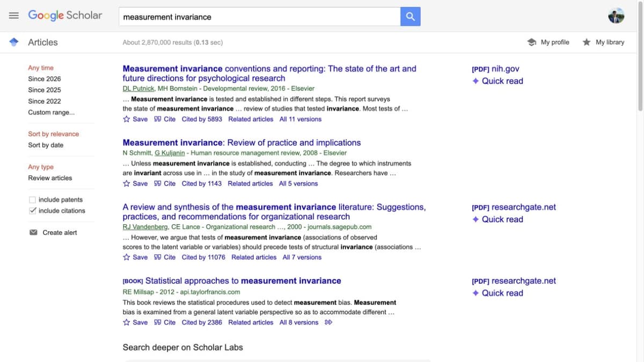Save the Schmitt and Kuljanin article

(135, 183)
